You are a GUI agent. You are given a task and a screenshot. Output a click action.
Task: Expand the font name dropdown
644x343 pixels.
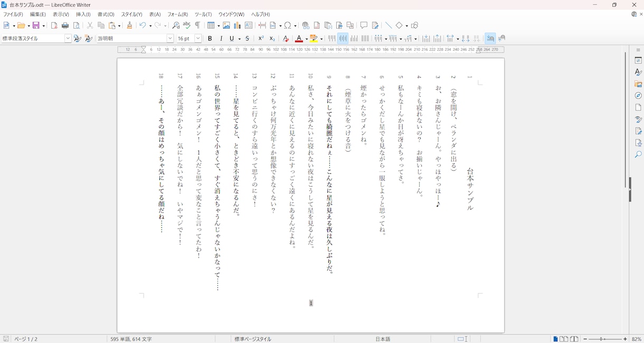(170, 39)
